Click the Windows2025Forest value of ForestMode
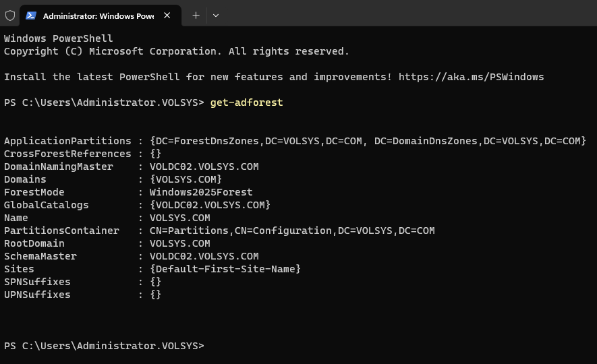This screenshot has height=364, width=597. click(x=201, y=192)
